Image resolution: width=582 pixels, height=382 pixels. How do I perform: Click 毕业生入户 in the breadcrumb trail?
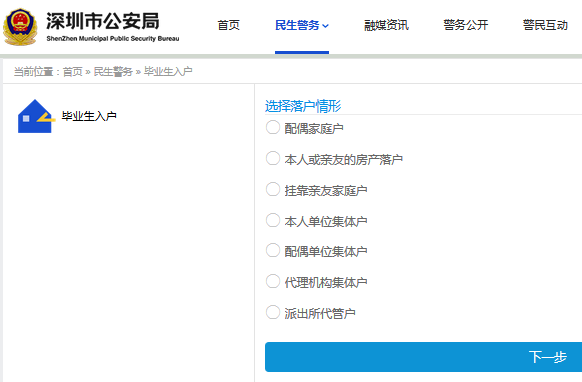(168, 72)
